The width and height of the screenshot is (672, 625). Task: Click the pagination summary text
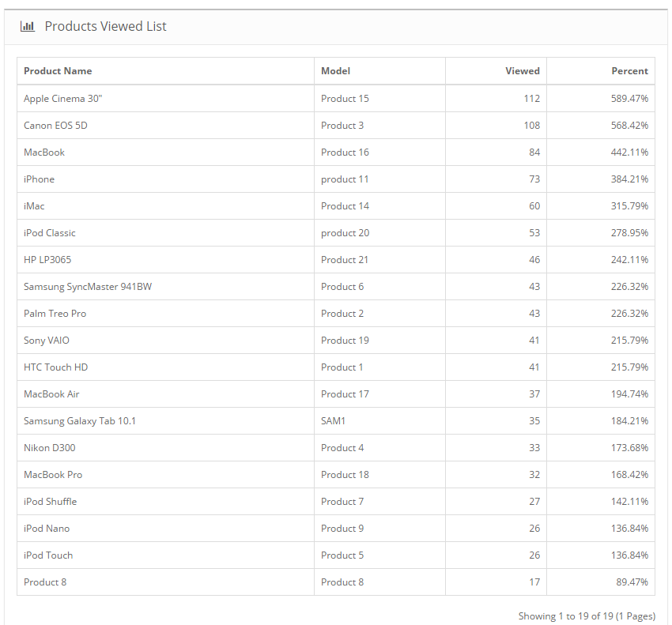click(587, 616)
